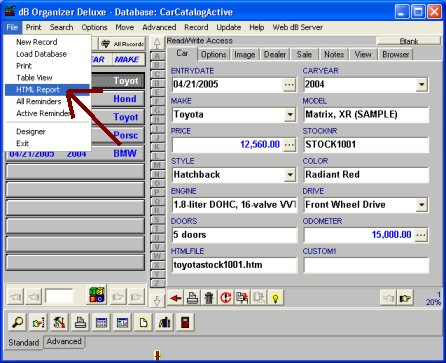The height and width of the screenshot is (363, 446).
Task: Switch to the Dealer tab
Action: [x=275, y=55]
